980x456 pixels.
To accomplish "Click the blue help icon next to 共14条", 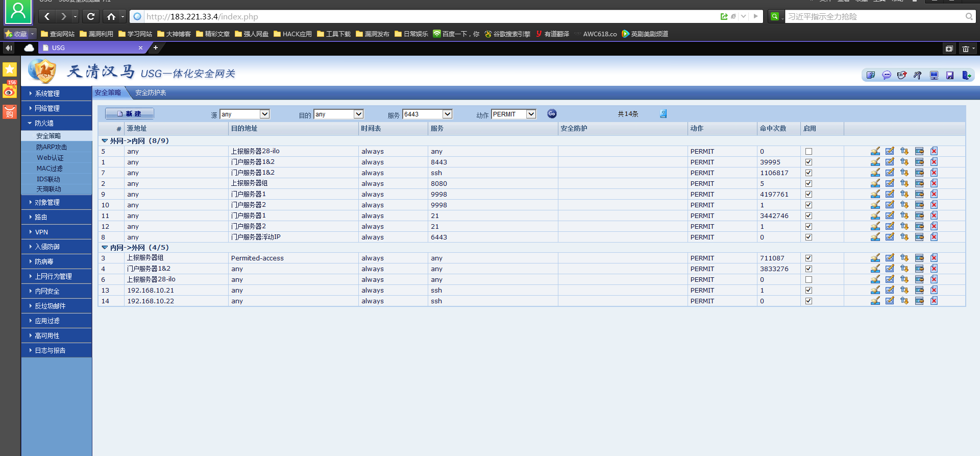I will (x=663, y=114).
